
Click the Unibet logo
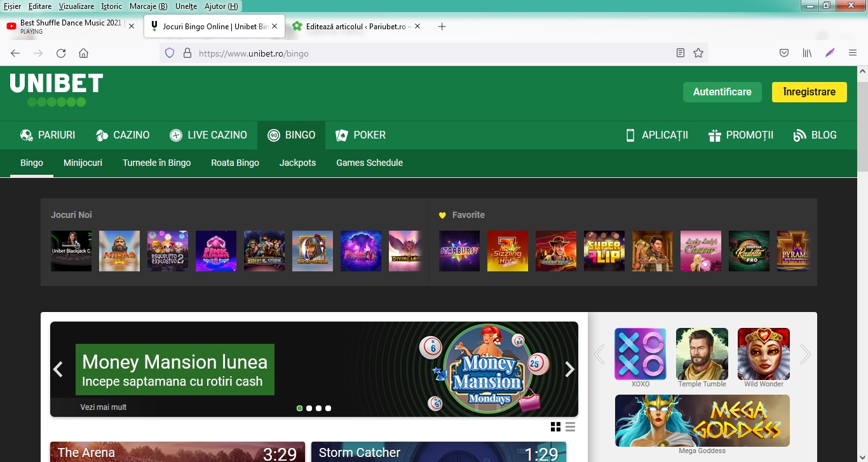(x=56, y=90)
